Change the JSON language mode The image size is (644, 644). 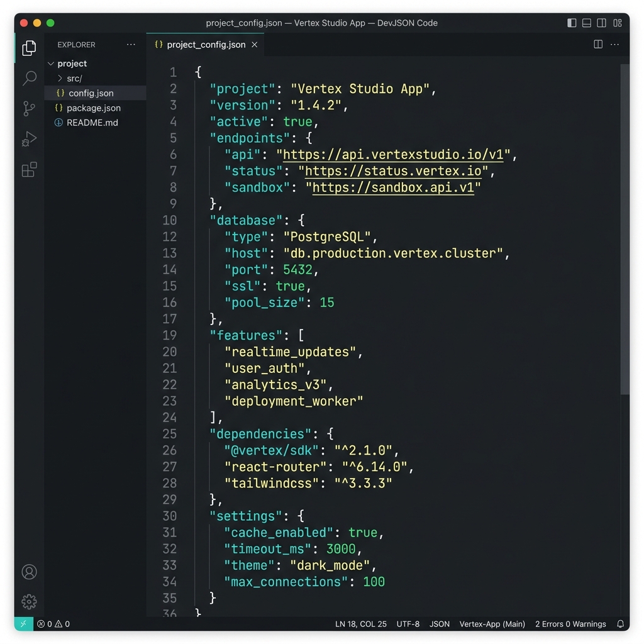(440, 624)
